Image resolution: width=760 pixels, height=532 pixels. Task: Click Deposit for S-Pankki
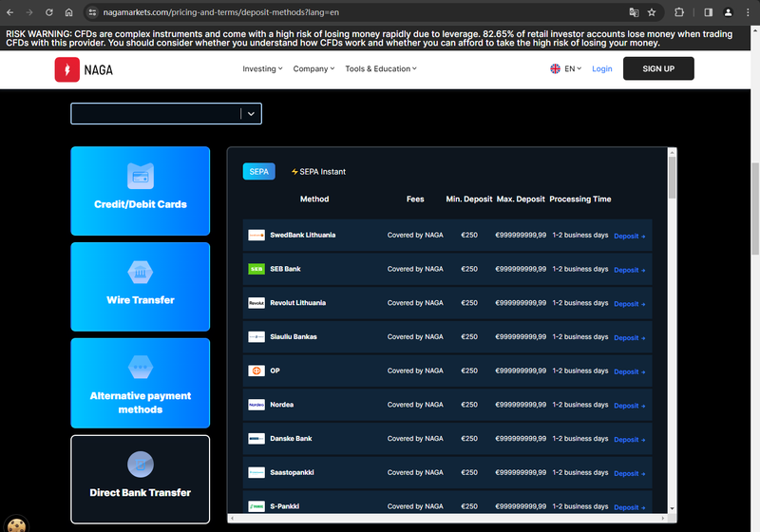coord(629,507)
